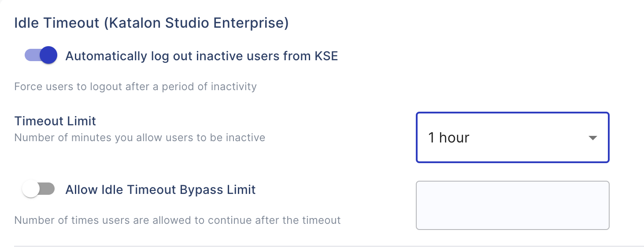Enable the Allow Idle Timeout Bypass Limit switch

pyautogui.click(x=38, y=190)
